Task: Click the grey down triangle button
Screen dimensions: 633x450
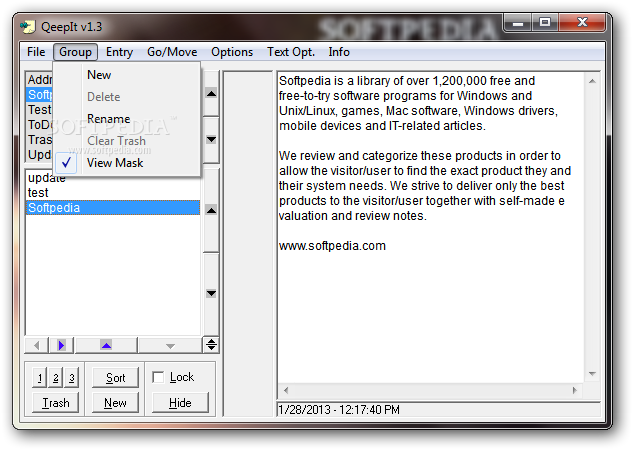Action: coord(170,346)
